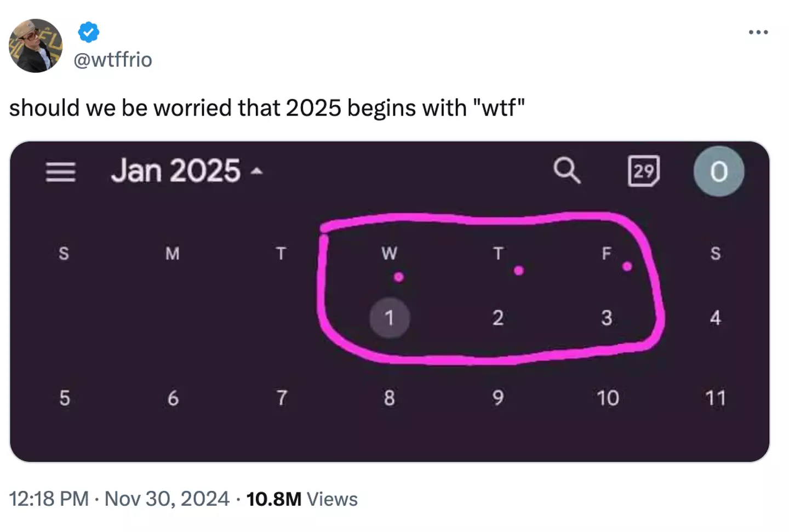This screenshot has height=532, width=789.
Task: Click the calendar search magnifier icon
Action: click(x=567, y=171)
